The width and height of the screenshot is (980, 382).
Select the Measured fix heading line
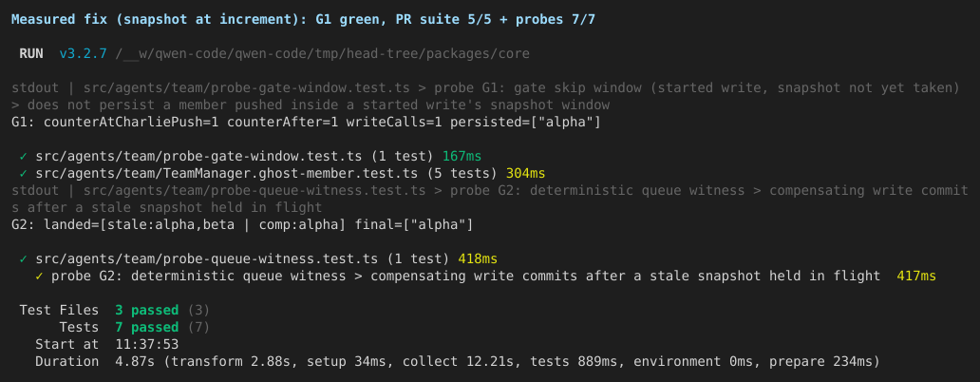303,20
